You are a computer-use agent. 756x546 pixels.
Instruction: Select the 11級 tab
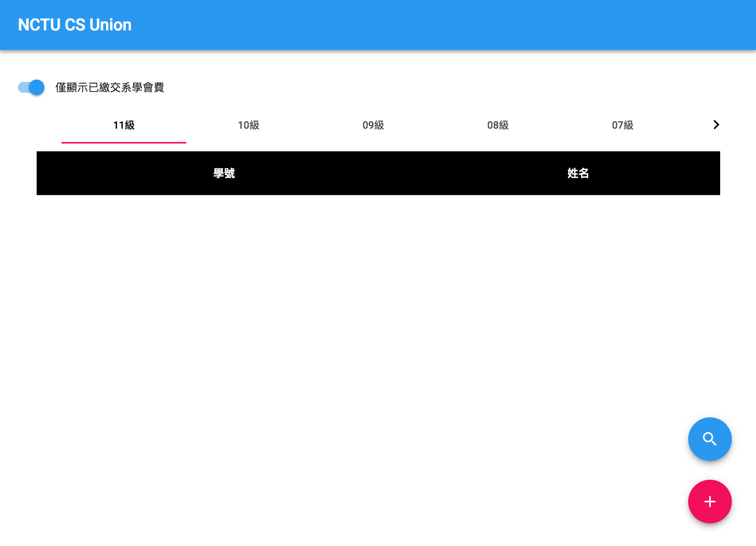pos(124,125)
